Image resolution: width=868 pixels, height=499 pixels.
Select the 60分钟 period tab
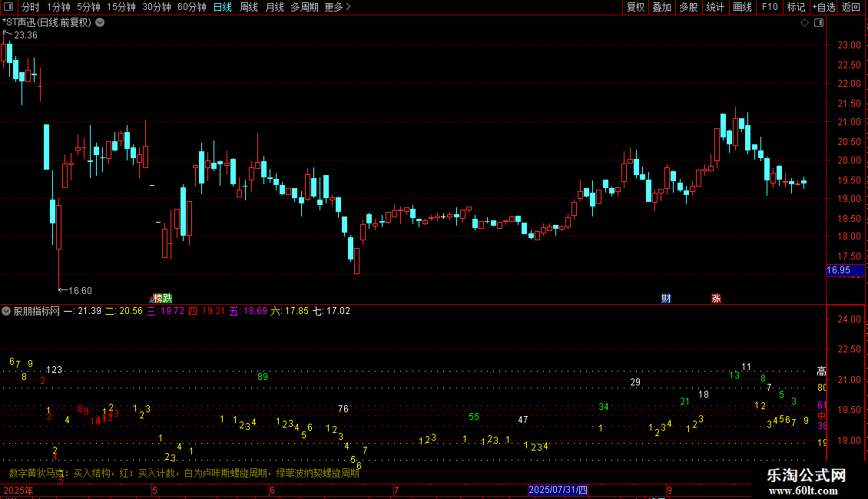click(x=192, y=7)
